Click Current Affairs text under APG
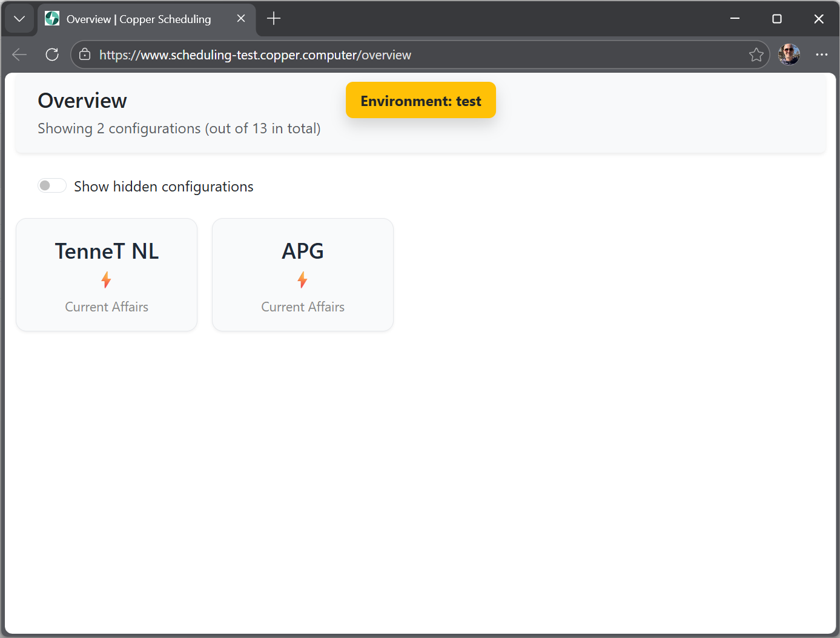 point(303,307)
